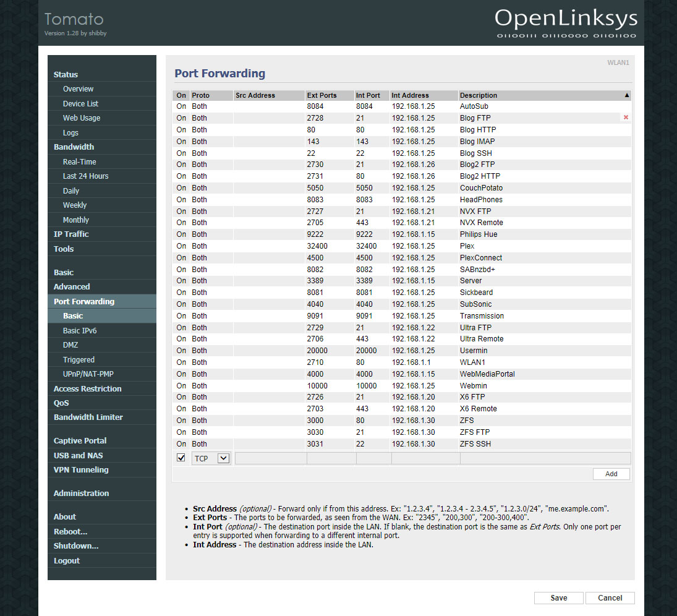Click the Ext Ports input field
677x616 pixels.
coord(331,458)
